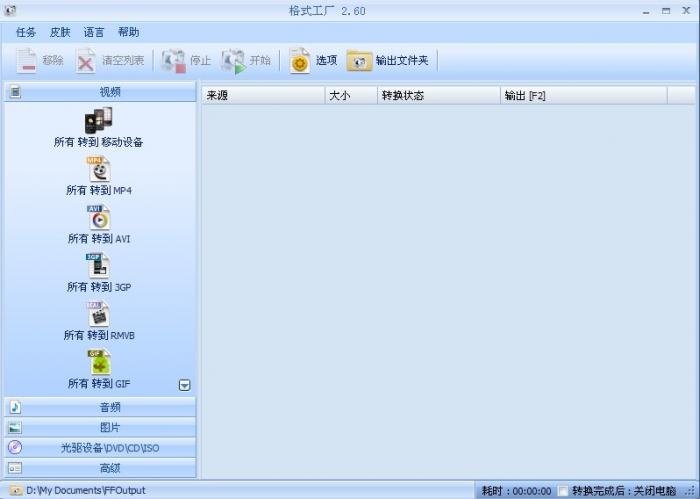Viewport: 700px width, 499px height.
Task: Launch the 所有 转到 GIF converter
Action: 99,361
